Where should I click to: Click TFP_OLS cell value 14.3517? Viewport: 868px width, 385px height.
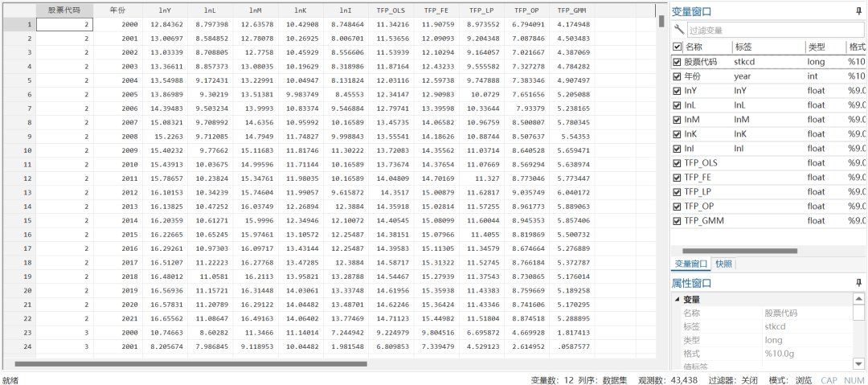(x=391, y=192)
